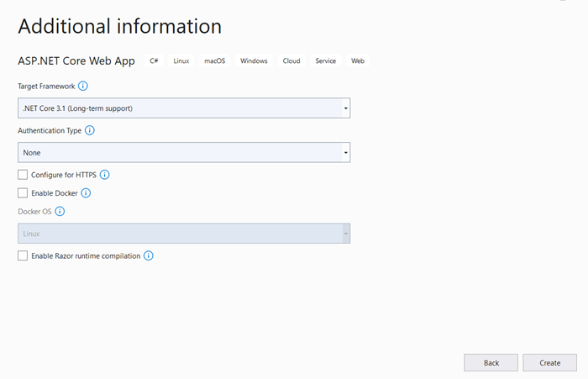This screenshot has width=588, height=379.
Task: Click the Docker OS label
Action: [34, 212]
